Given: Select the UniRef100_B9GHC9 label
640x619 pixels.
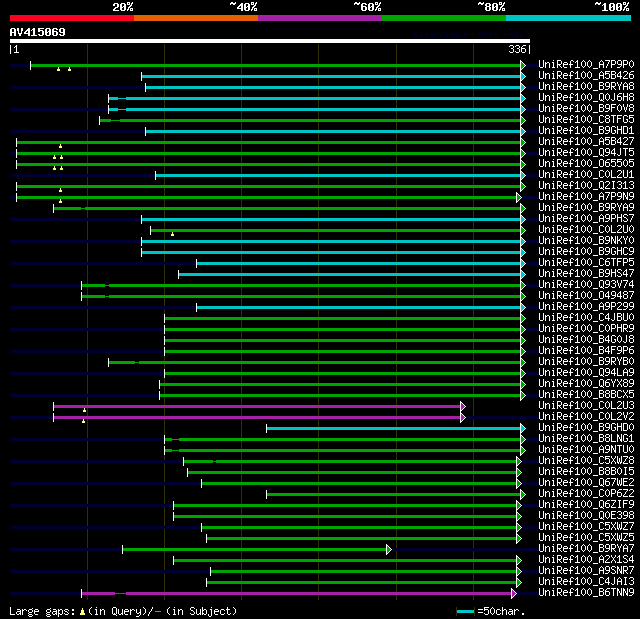Looking at the screenshot, I should pos(586,252).
